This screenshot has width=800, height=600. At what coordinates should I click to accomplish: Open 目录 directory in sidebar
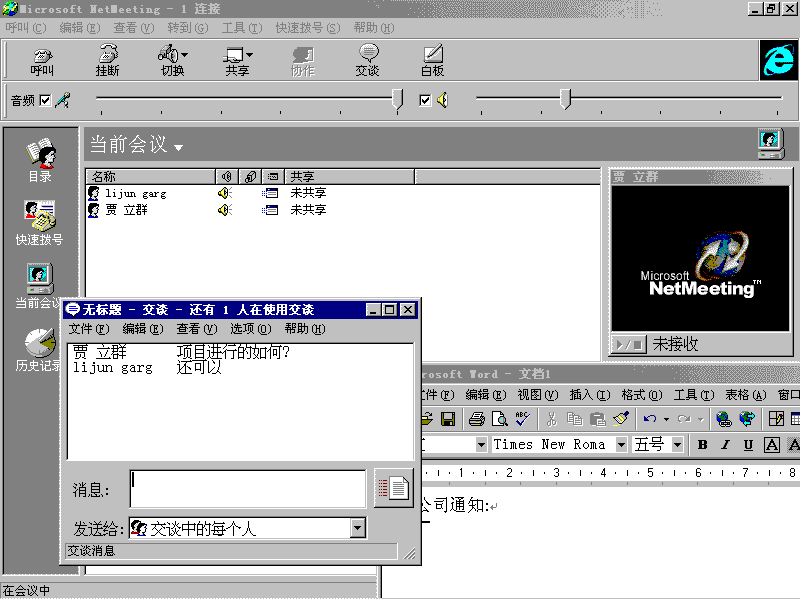click(x=40, y=160)
